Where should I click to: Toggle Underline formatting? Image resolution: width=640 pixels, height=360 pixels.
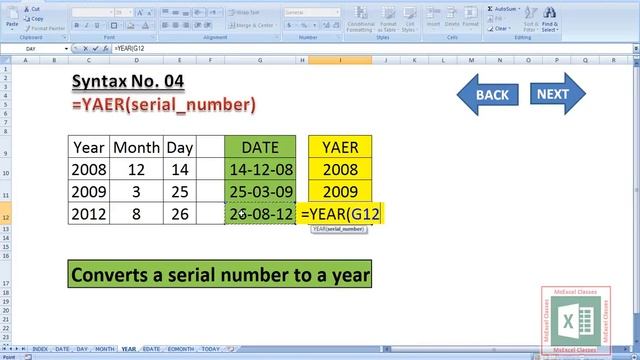(x=97, y=26)
